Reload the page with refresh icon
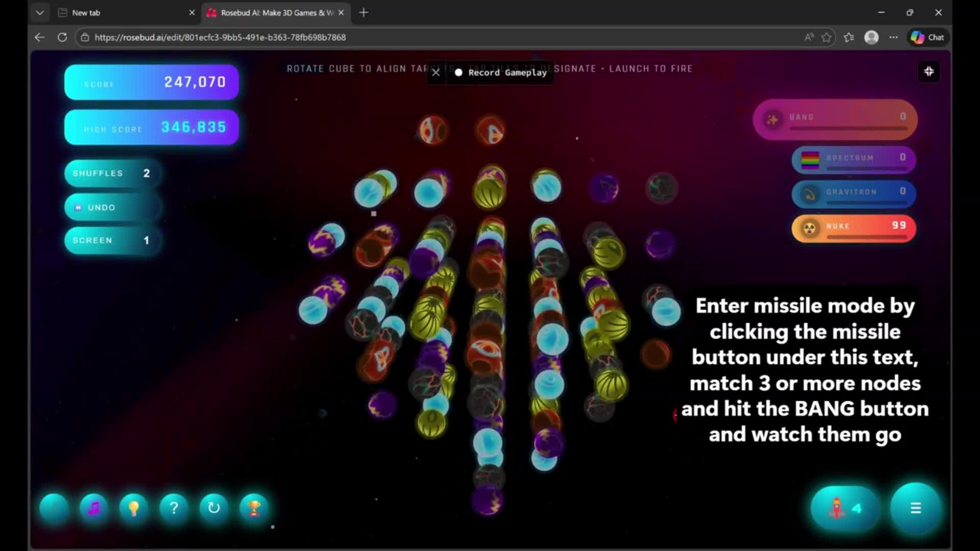980x551 pixels. point(62,37)
